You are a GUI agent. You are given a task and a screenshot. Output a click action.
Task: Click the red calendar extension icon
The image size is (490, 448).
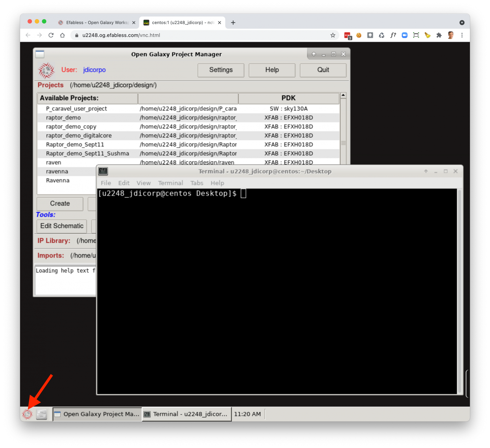[x=347, y=35]
